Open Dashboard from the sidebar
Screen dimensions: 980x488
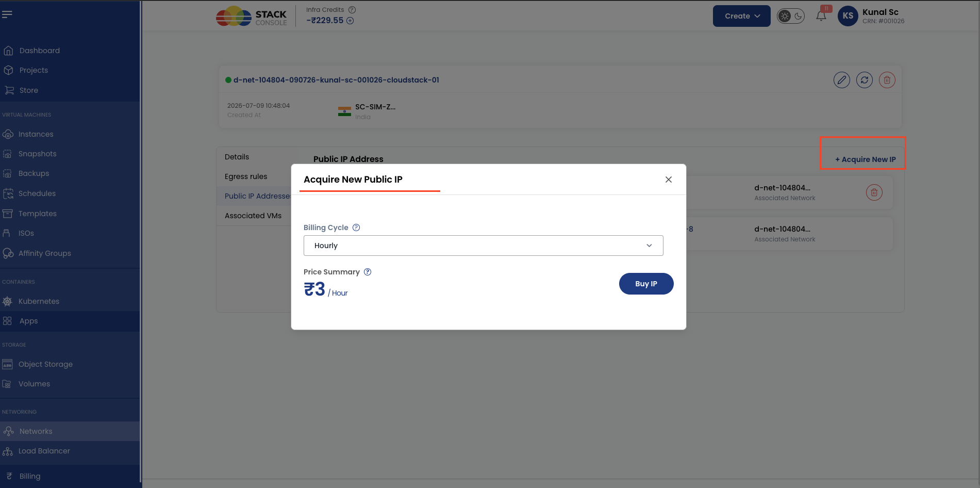[x=40, y=51]
